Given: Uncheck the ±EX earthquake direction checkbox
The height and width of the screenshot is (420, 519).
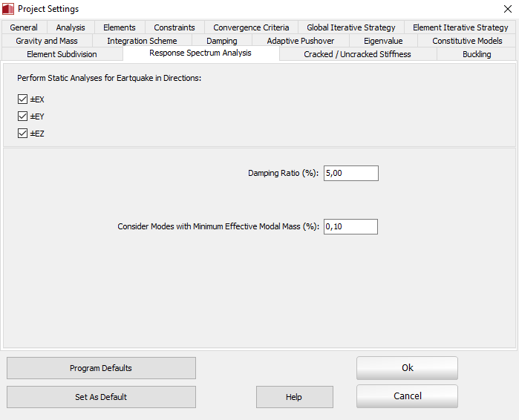Looking at the screenshot, I should click(x=22, y=99).
